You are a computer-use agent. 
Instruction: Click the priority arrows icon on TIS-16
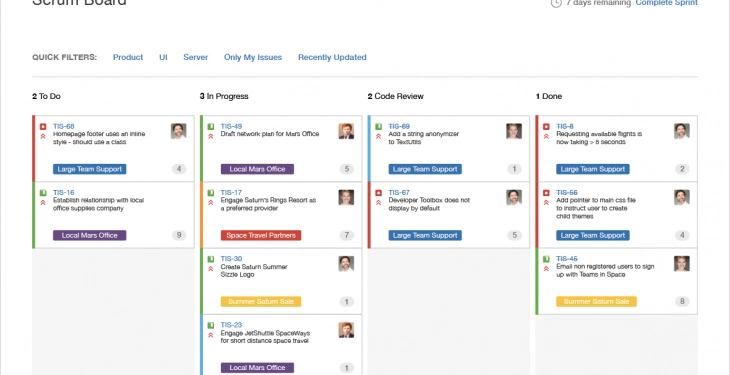click(43, 203)
